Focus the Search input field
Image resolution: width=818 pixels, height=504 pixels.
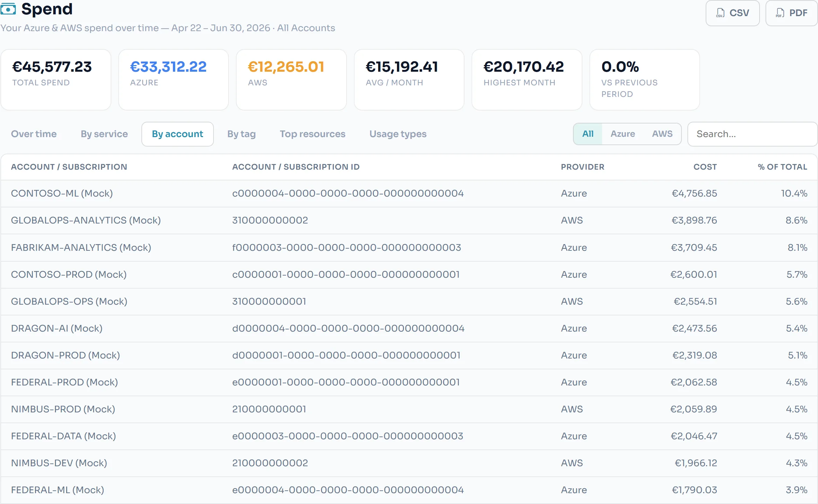pos(752,134)
